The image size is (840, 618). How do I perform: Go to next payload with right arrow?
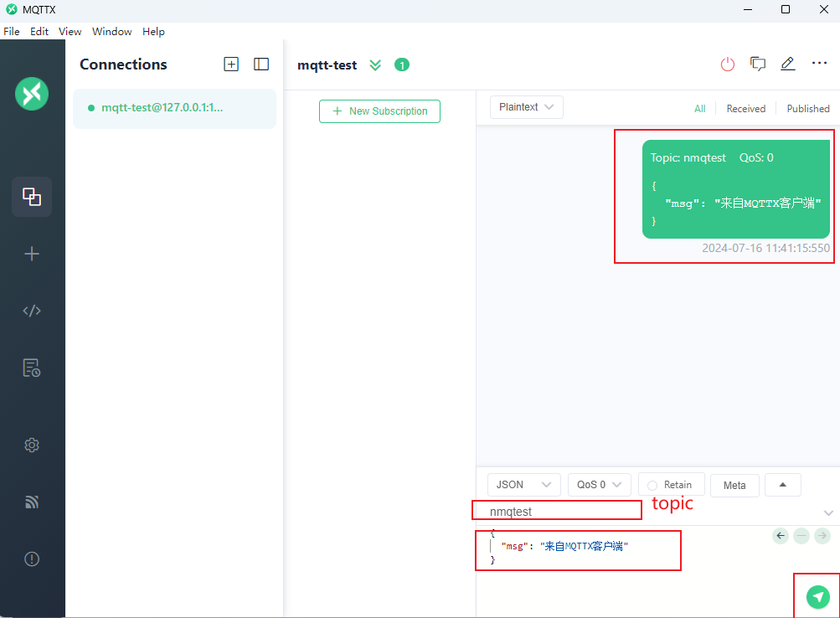point(822,536)
